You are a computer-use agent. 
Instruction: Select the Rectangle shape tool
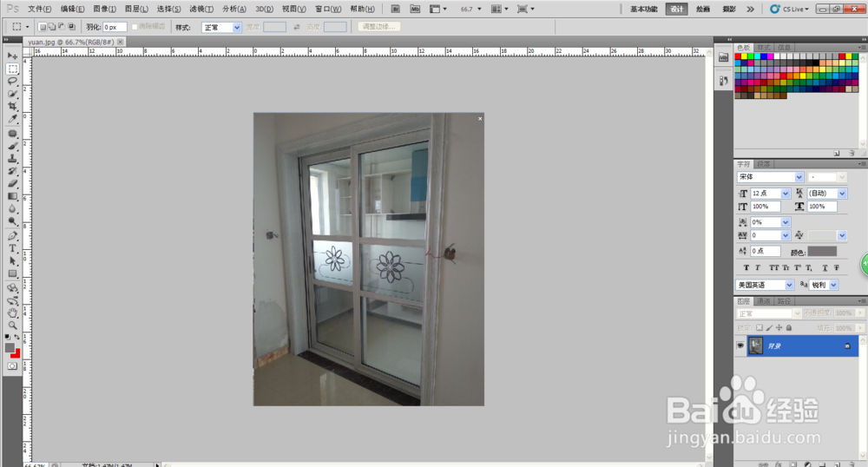[12, 273]
